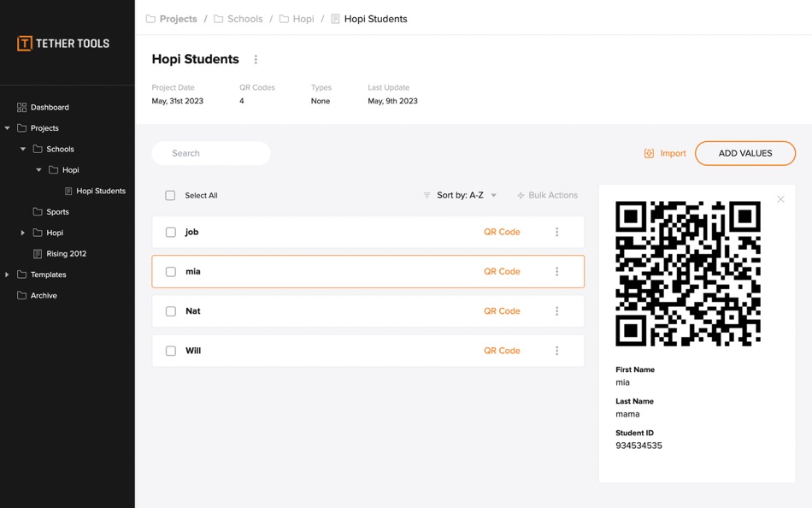Click the mia QR code image
This screenshot has height=508, width=812.
tap(688, 274)
